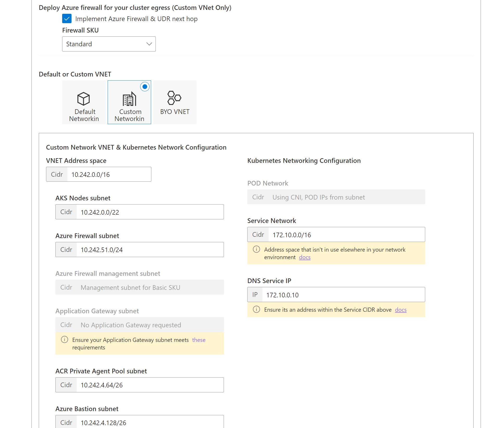Click the Custom Networking building icon
504x428 pixels.
click(129, 99)
